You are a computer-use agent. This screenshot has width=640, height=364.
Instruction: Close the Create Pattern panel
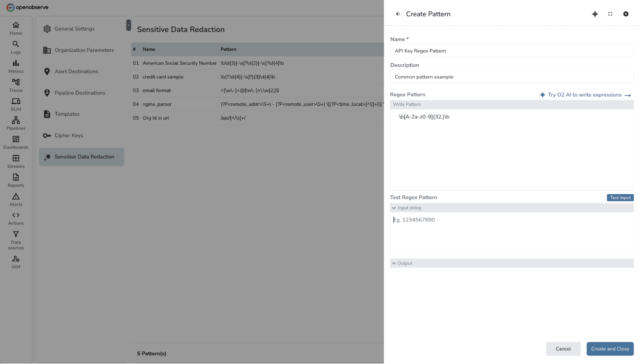pos(626,14)
